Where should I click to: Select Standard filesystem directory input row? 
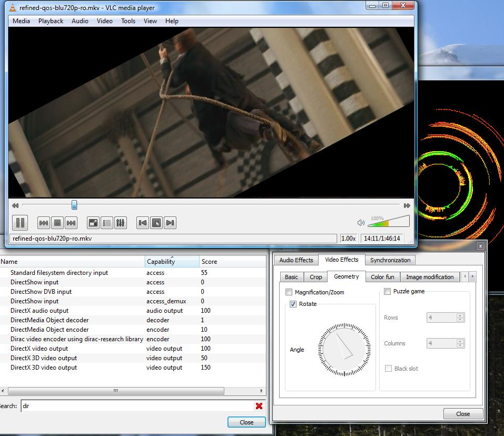click(133, 272)
